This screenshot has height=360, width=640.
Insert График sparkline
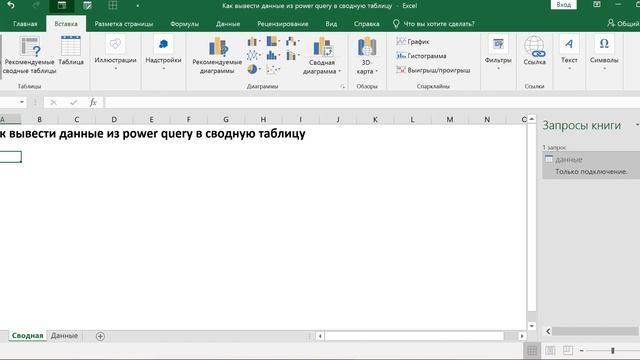[x=413, y=42]
